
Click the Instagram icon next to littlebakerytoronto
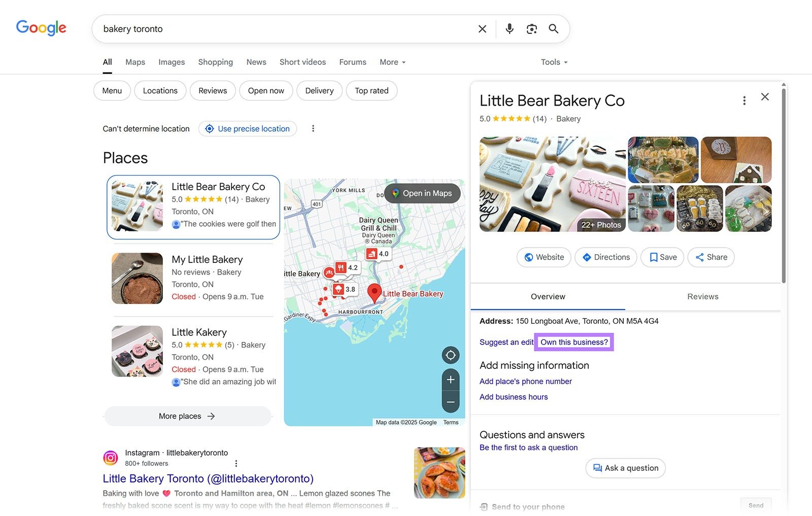(111, 457)
